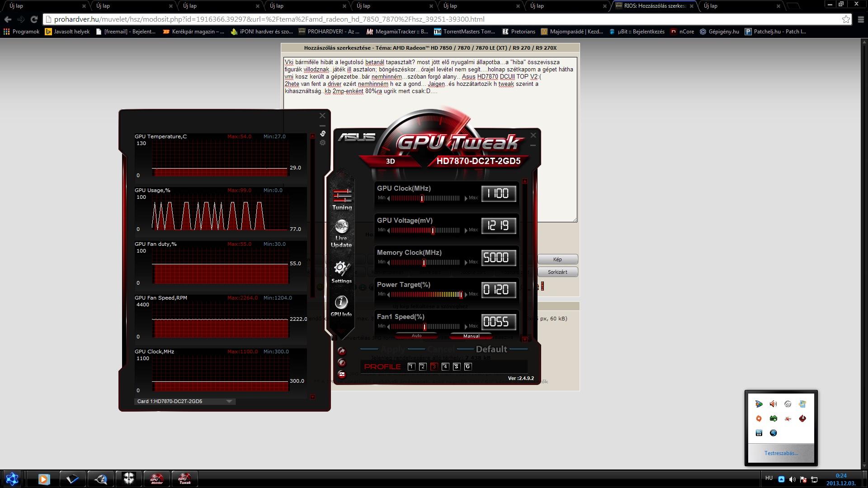Select the S profile button

click(x=457, y=366)
